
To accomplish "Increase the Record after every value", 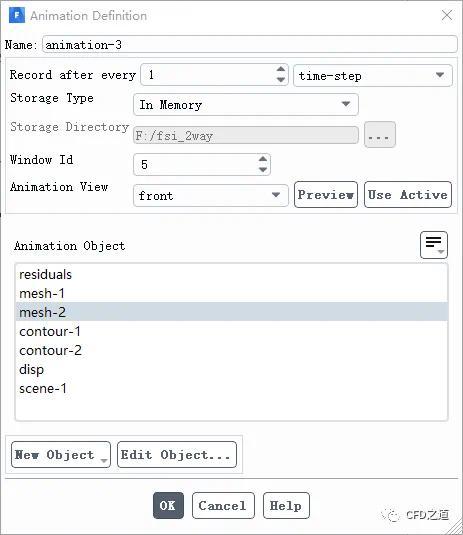I will pos(280,69).
